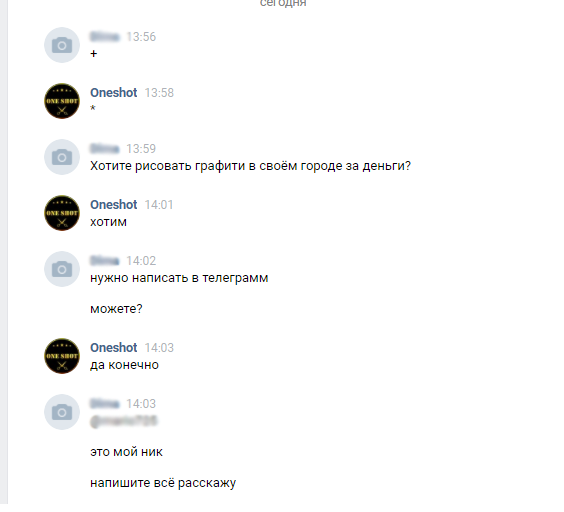Click the 14:02 timestamp
The width and height of the screenshot is (564, 512).
[141, 260]
